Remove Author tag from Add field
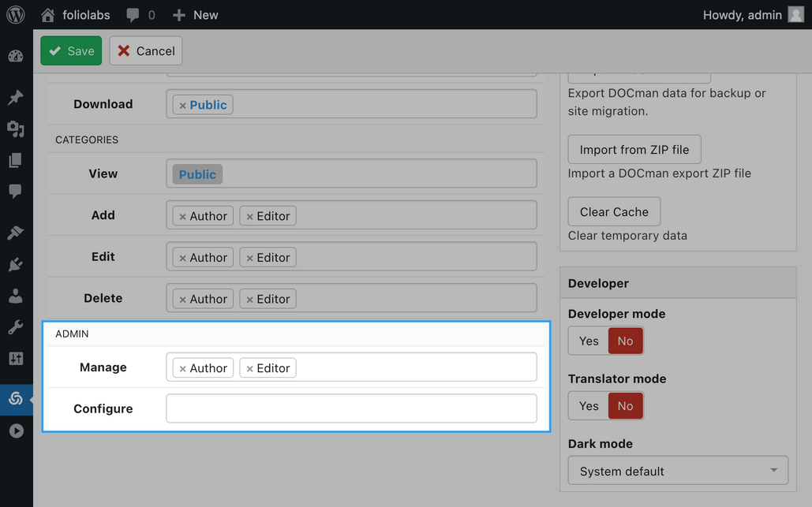This screenshot has height=507, width=812. 183,217
